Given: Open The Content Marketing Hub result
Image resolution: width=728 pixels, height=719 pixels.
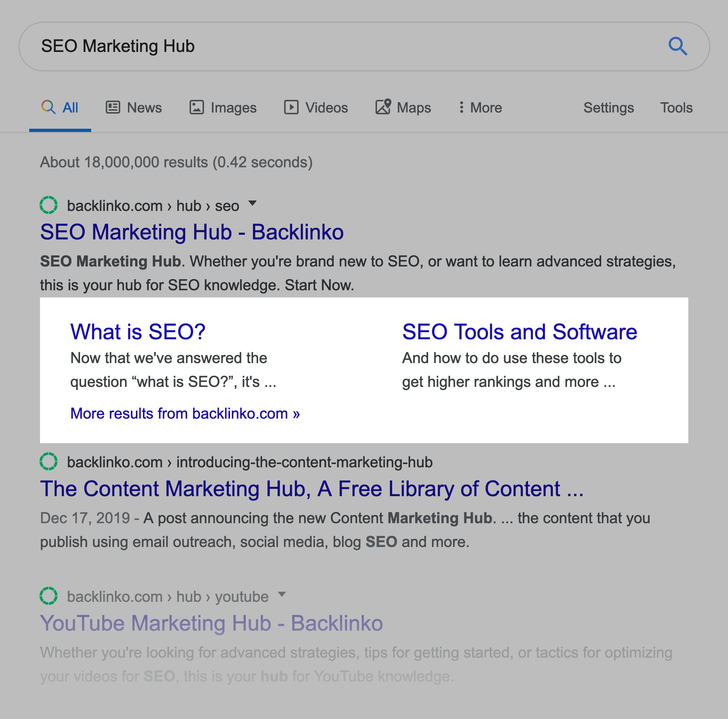Looking at the screenshot, I should [x=312, y=489].
